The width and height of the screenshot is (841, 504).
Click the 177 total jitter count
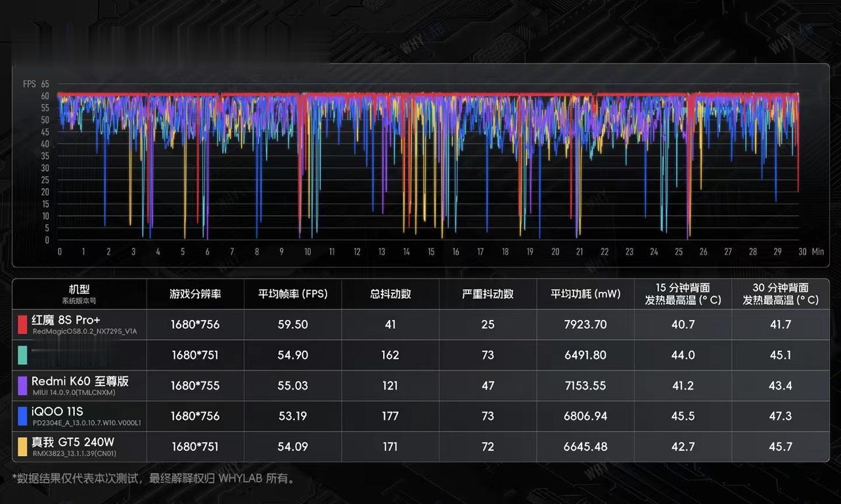tap(390, 416)
